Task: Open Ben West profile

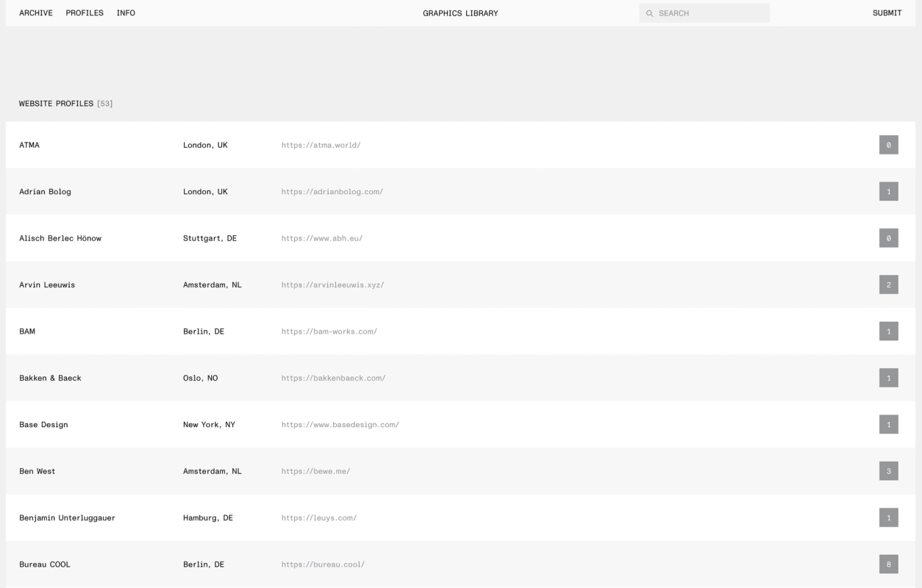Action: click(37, 471)
